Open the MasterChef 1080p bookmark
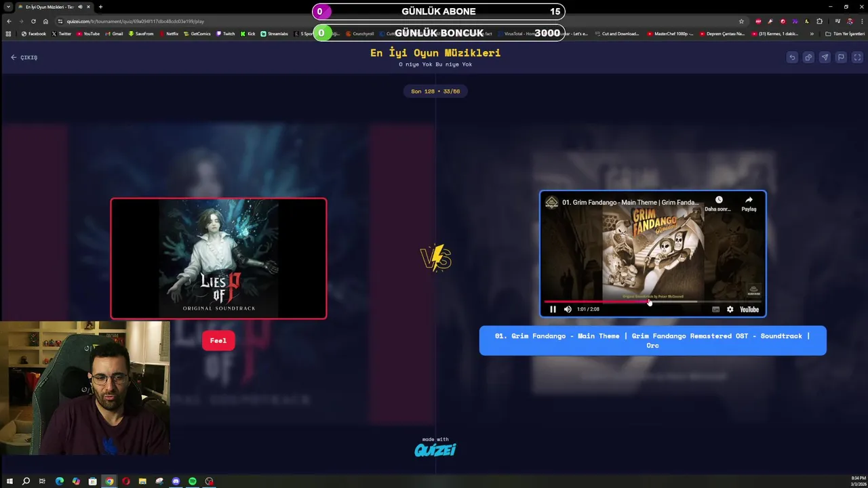The image size is (868, 488). (x=671, y=34)
